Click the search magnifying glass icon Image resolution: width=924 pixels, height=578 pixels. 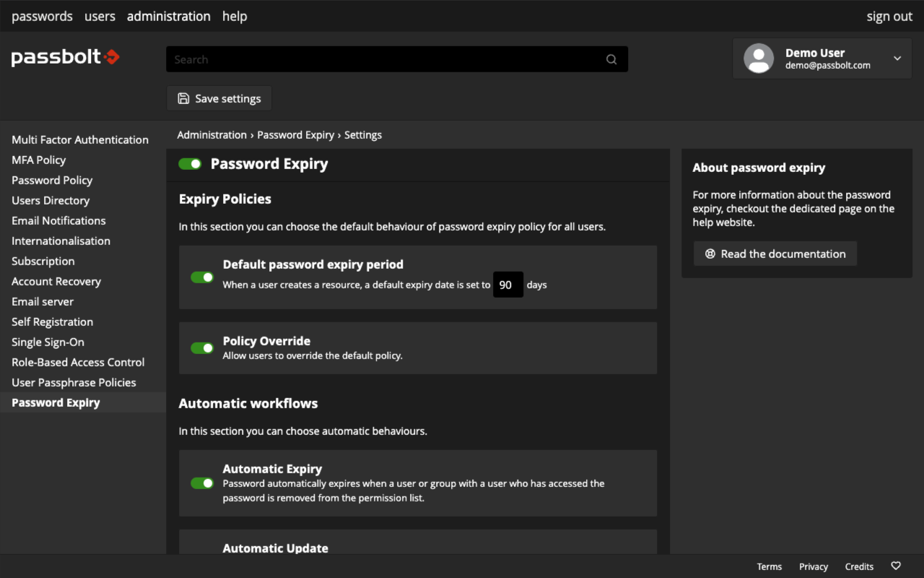[x=611, y=59]
